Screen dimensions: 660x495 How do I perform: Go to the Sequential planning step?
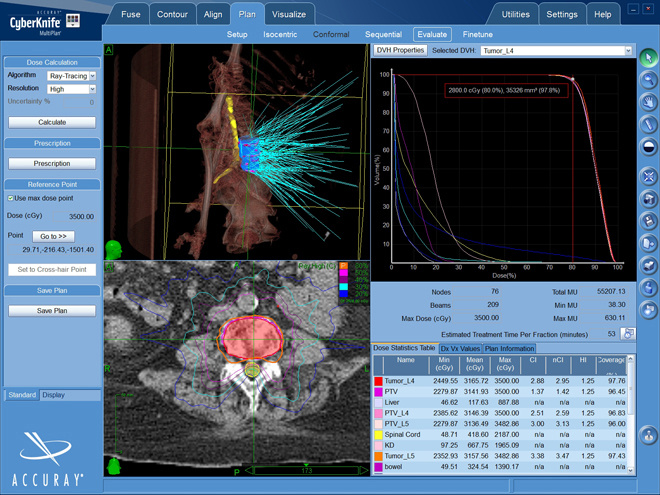click(383, 35)
